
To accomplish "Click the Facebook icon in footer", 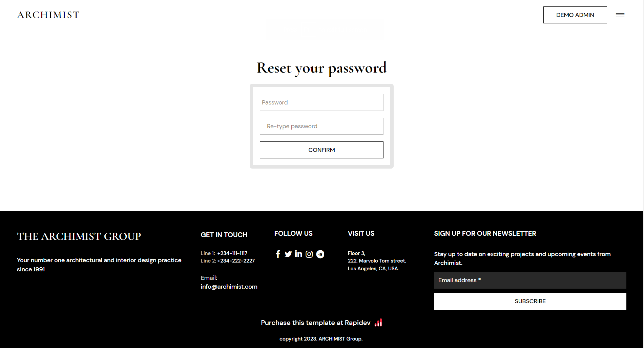I will (x=278, y=254).
